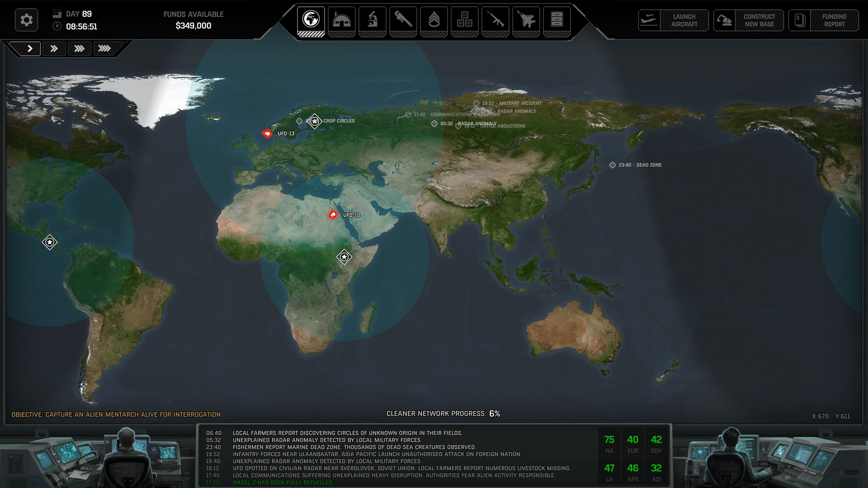Open the Soldiers rank chevron tab
868x488 pixels.
[x=434, y=21]
